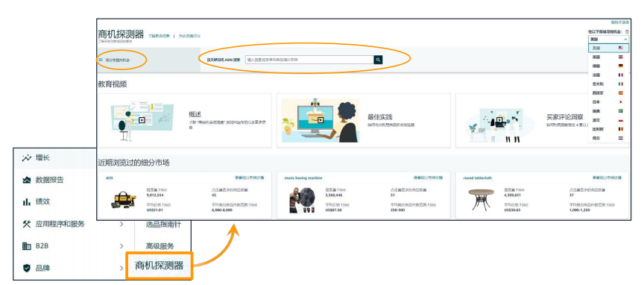Open the drill niche title
The image size is (644, 285).
coord(109,178)
